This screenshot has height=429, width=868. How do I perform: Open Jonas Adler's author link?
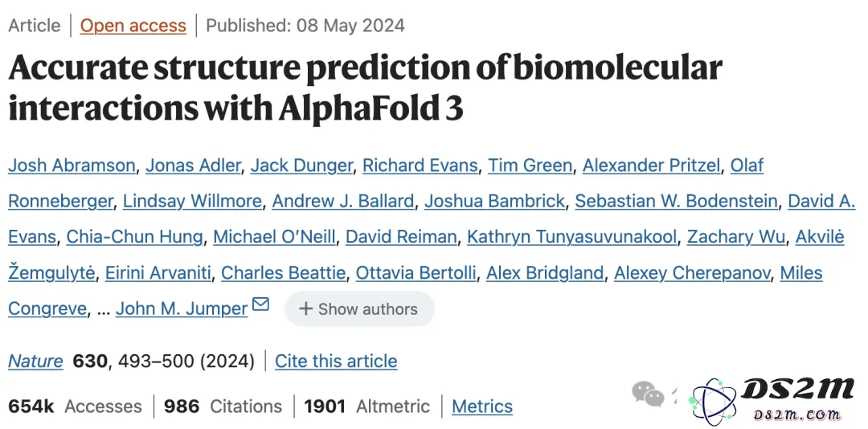(x=193, y=165)
